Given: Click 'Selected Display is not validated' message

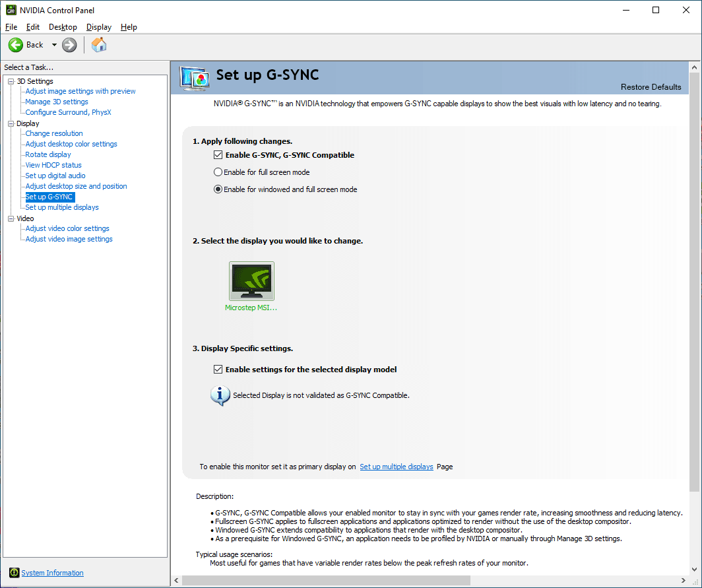Looking at the screenshot, I should [x=321, y=395].
